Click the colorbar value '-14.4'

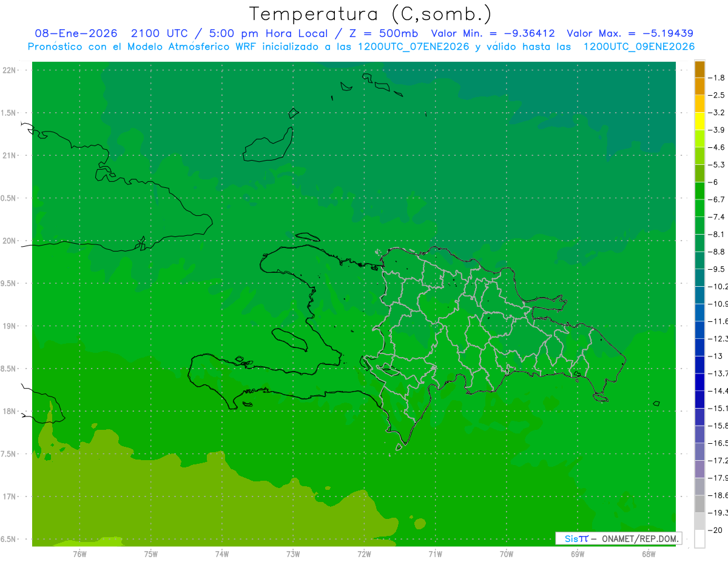point(718,391)
